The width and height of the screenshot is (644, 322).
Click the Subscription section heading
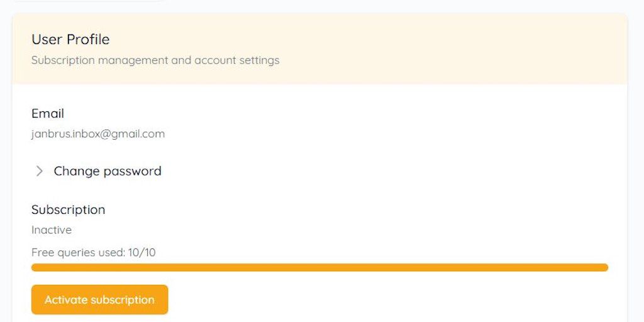tap(69, 209)
